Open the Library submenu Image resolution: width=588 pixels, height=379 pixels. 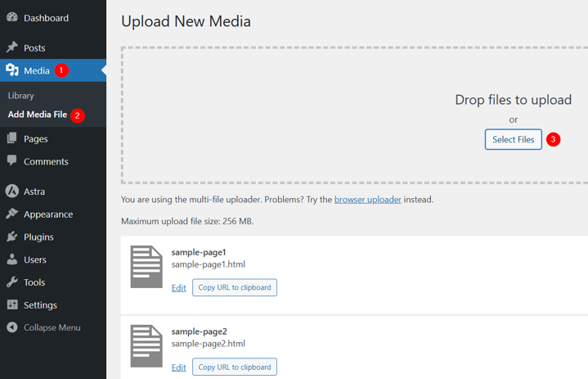coord(21,96)
